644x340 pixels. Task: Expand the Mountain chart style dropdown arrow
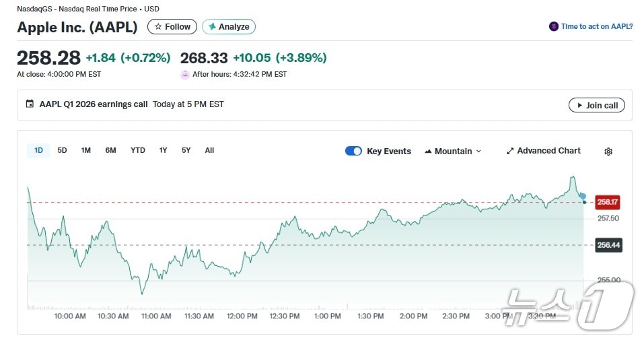tap(479, 151)
